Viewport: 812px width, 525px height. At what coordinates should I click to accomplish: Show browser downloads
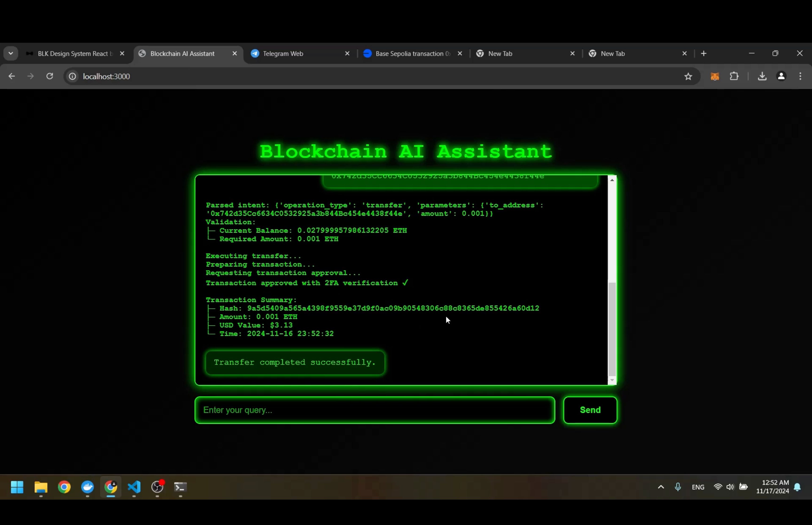[762, 76]
